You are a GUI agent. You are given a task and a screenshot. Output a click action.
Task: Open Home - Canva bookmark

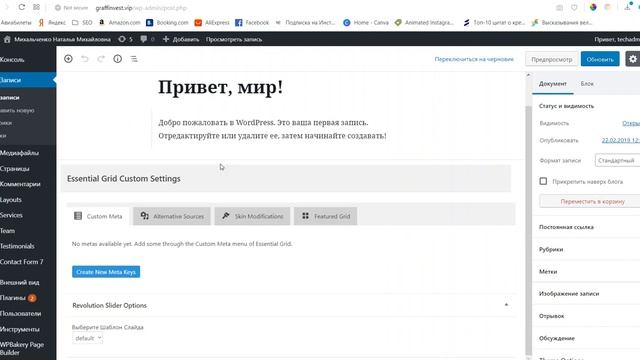[x=366, y=22]
